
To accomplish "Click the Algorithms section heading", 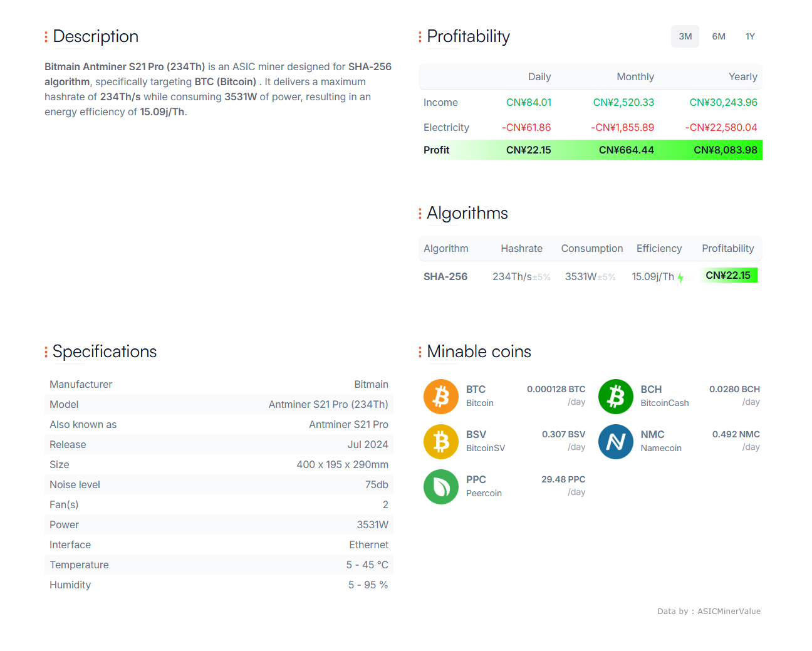I will [x=467, y=213].
